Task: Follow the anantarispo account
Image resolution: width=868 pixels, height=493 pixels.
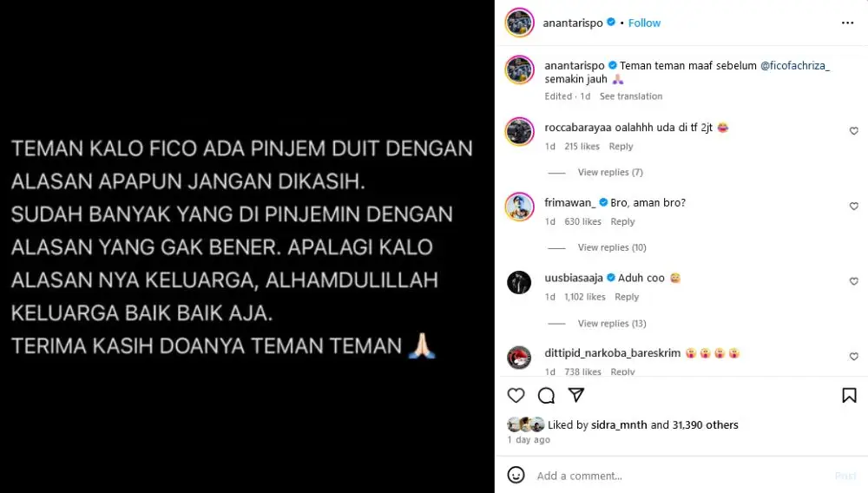Action: 644,23
